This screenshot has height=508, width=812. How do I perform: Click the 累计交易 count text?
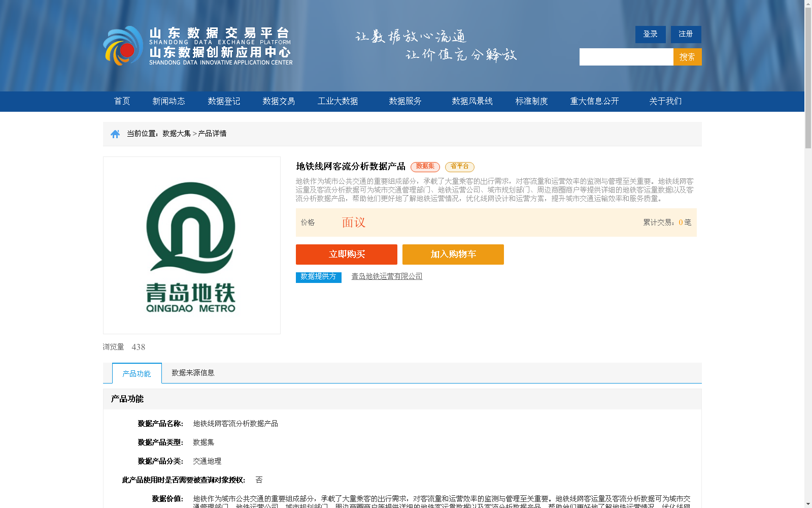tap(667, 223)
